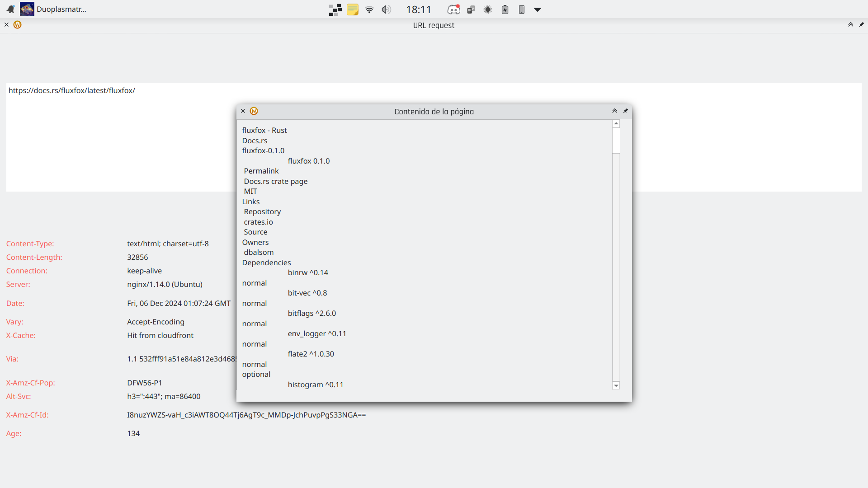Open Discord from the system tray

pyautogui.click(x=453, y=9)
